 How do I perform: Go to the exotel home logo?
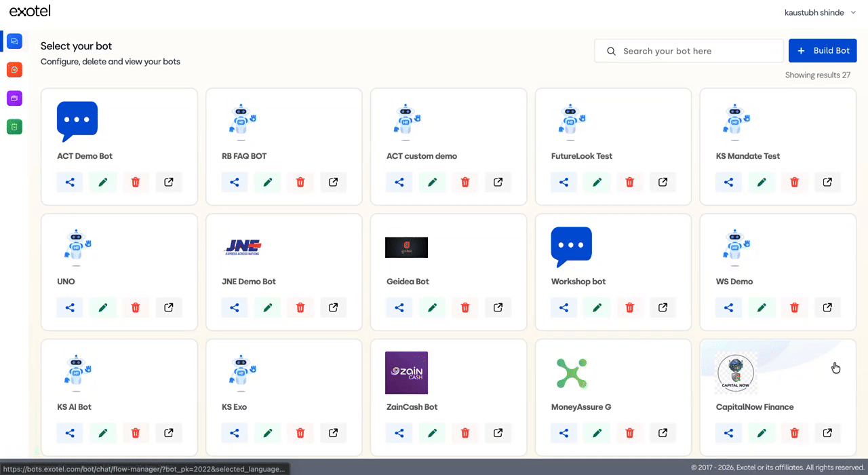[30, 11]
